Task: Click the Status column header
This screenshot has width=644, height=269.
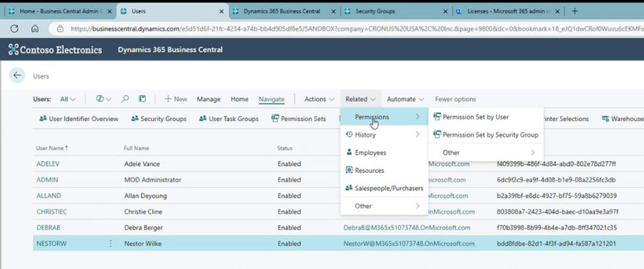Action: [x=285, y=148]
